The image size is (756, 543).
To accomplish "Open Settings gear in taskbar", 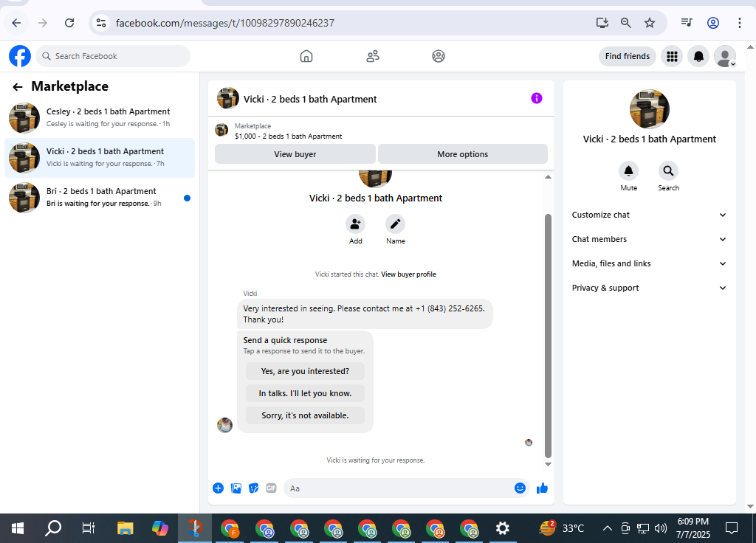I will coord(502,528).
